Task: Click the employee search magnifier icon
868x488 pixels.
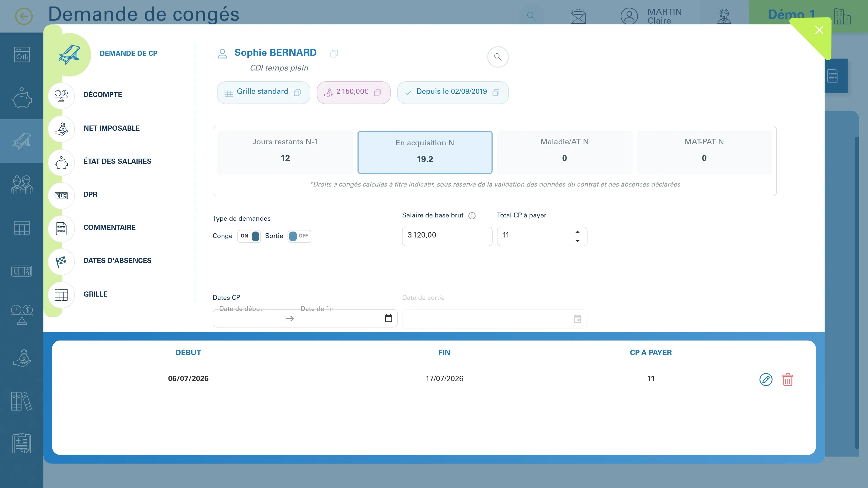Action: tap(498, 57)
